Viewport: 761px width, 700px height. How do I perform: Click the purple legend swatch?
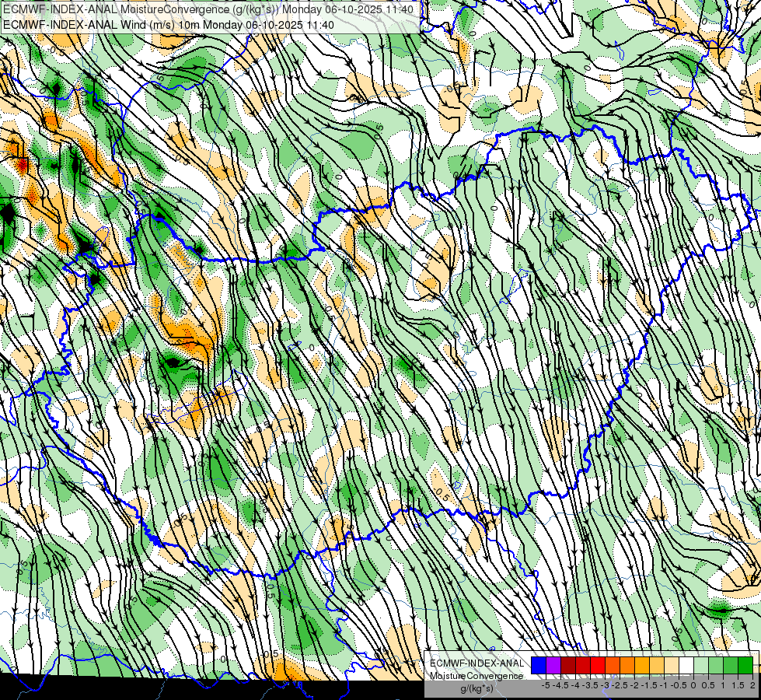553,666
